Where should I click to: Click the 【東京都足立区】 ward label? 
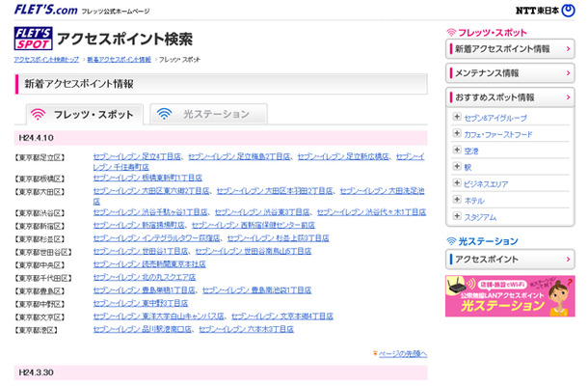tap(40, 157)
